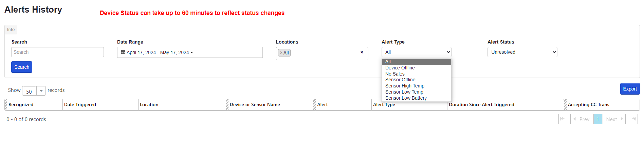644x147 pixels.
Task: Open the Date Range picker
Action: click(190, 52)
